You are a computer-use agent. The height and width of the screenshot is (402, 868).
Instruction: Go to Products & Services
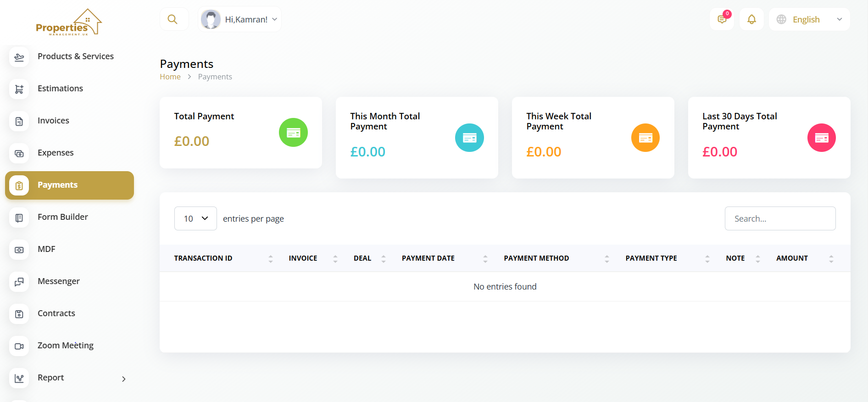tap(75, 56)
